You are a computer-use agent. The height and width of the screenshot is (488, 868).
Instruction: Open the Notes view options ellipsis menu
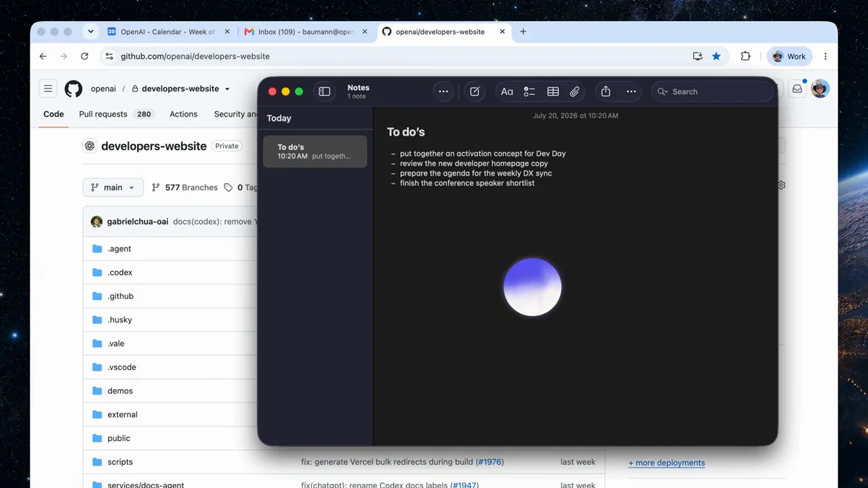pyautogui.click(x=443, y=91)
